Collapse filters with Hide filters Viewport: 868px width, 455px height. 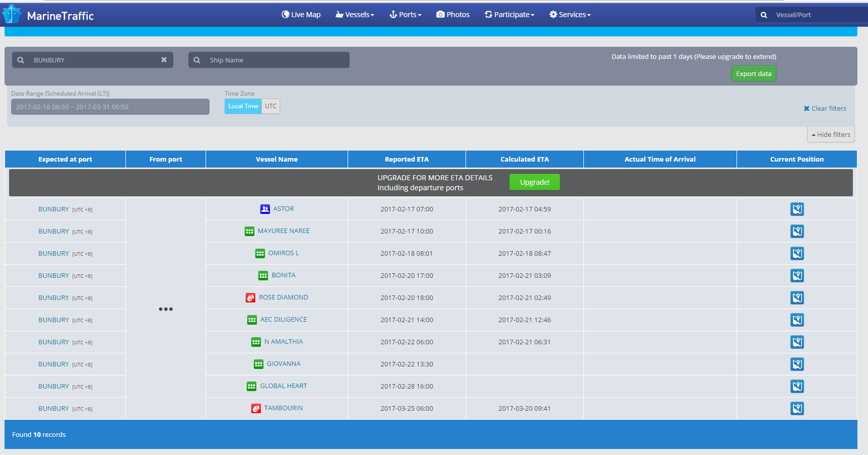(x=831, y=134)
